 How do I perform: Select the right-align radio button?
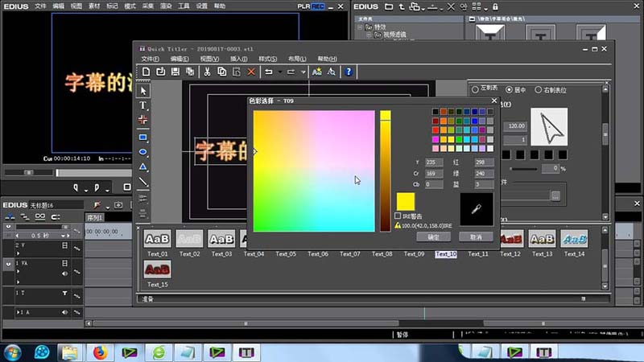click(538, 89)
